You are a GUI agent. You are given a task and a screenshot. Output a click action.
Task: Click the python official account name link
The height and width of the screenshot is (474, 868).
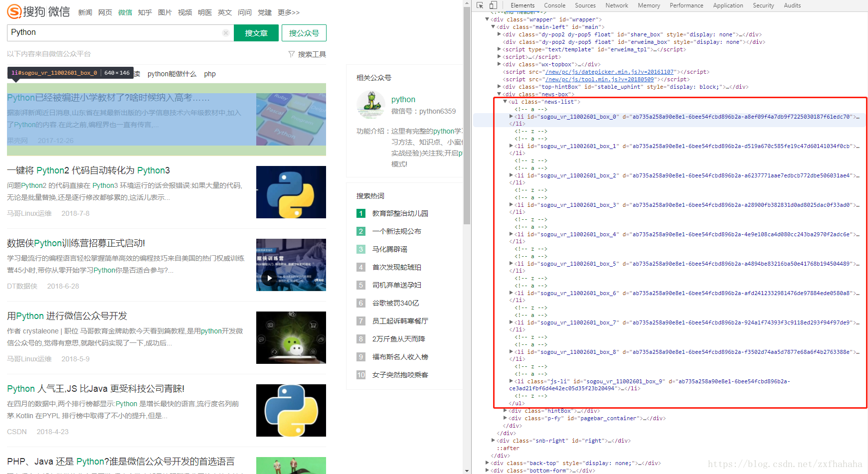(x=403, y=99)
